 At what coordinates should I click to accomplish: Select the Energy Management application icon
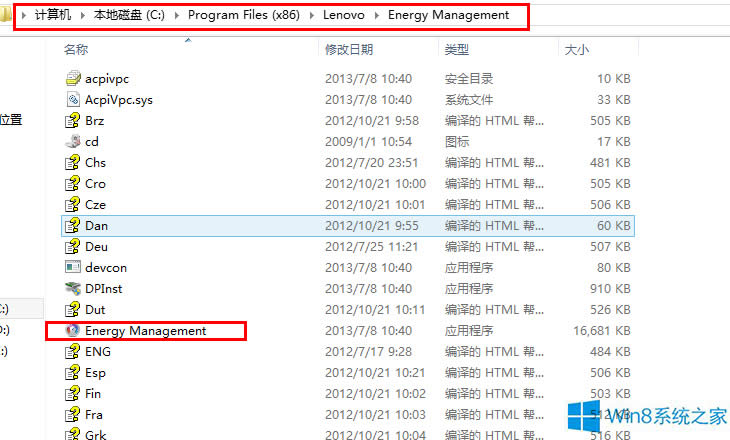pos(73,331)
